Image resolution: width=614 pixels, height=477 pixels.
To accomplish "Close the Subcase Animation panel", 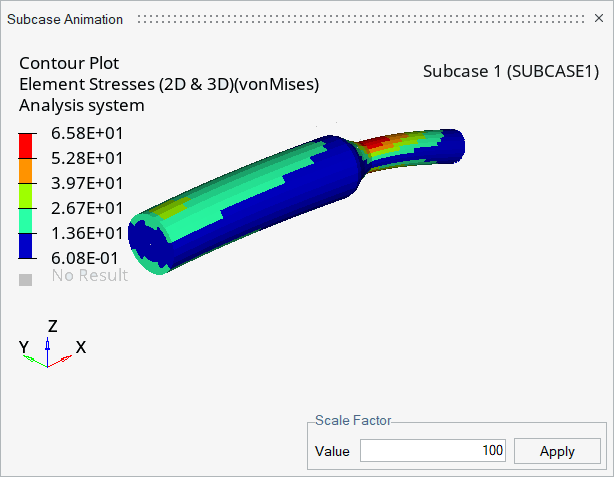I will [x=599, y=18].
